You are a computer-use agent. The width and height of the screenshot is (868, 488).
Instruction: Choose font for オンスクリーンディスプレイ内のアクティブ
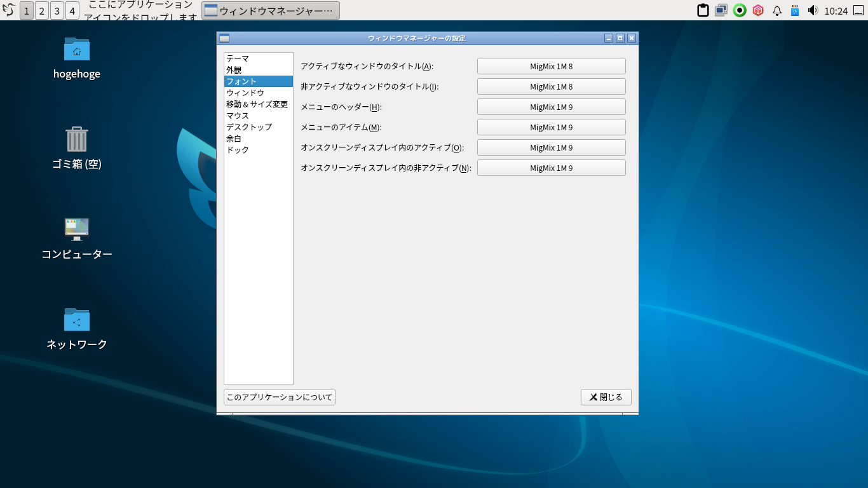552,147
